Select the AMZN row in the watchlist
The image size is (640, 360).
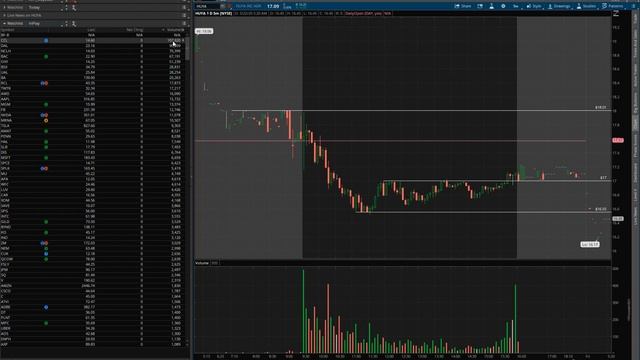point(93,286)
